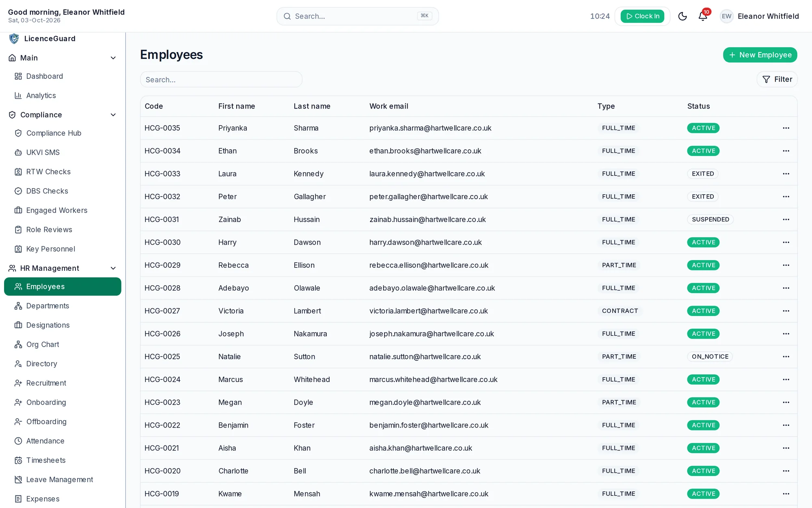Click email zainab.hussain@hartwellcare.co.uk
The image size is (812, 508).
[428, 219]
